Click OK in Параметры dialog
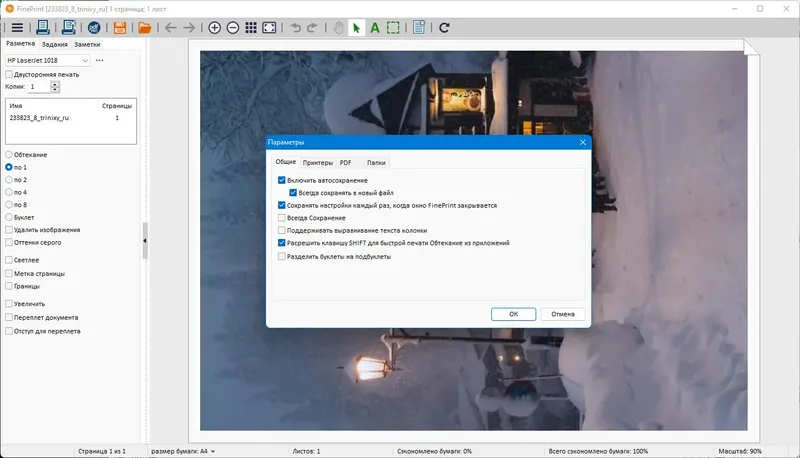The image size is (800, 458). 513,314
